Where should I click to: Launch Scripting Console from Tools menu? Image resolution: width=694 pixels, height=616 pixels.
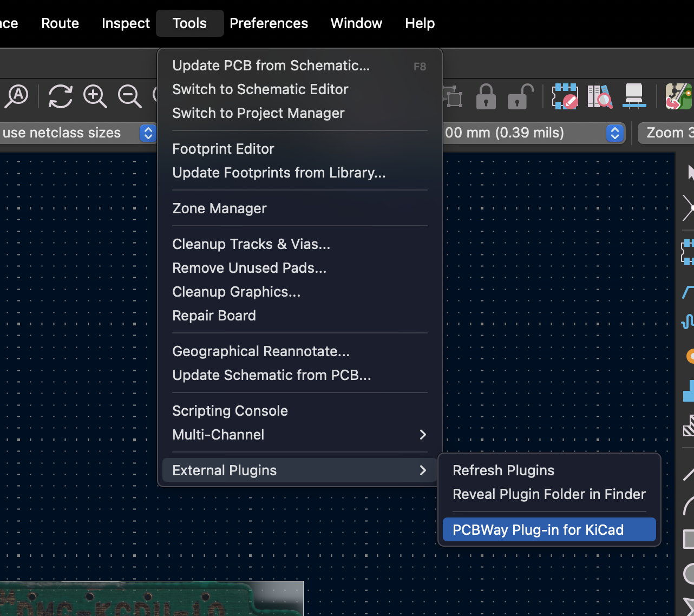230,411
